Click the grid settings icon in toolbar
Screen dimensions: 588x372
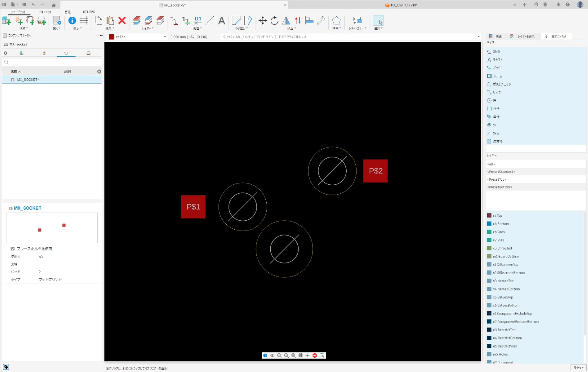tap(84, 20)
